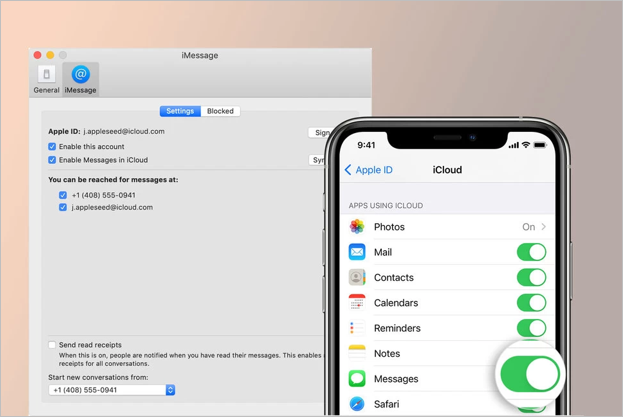Viewport: 623px width, 417px height.
Task: Disable the Mail iCloud toggle
Action: click(531, 252)
